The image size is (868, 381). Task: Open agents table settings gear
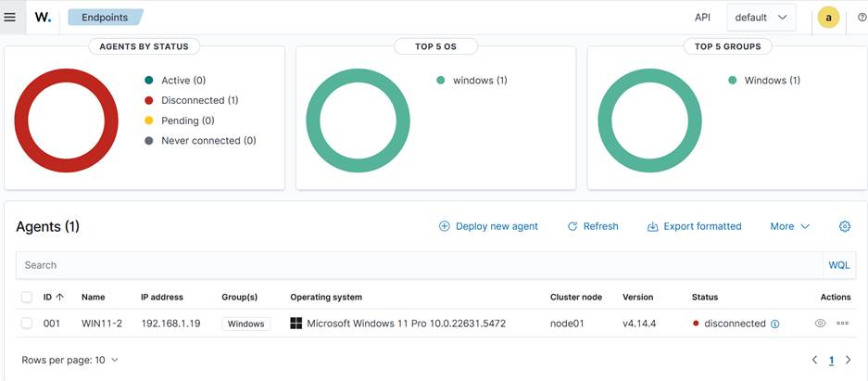click(x=844, y=226)
